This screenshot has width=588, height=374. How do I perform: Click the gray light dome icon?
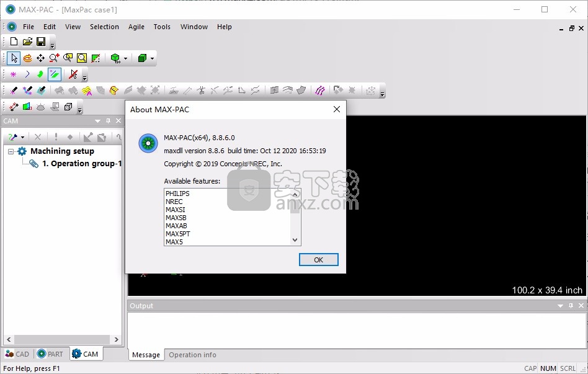click(x=40, y=107)
